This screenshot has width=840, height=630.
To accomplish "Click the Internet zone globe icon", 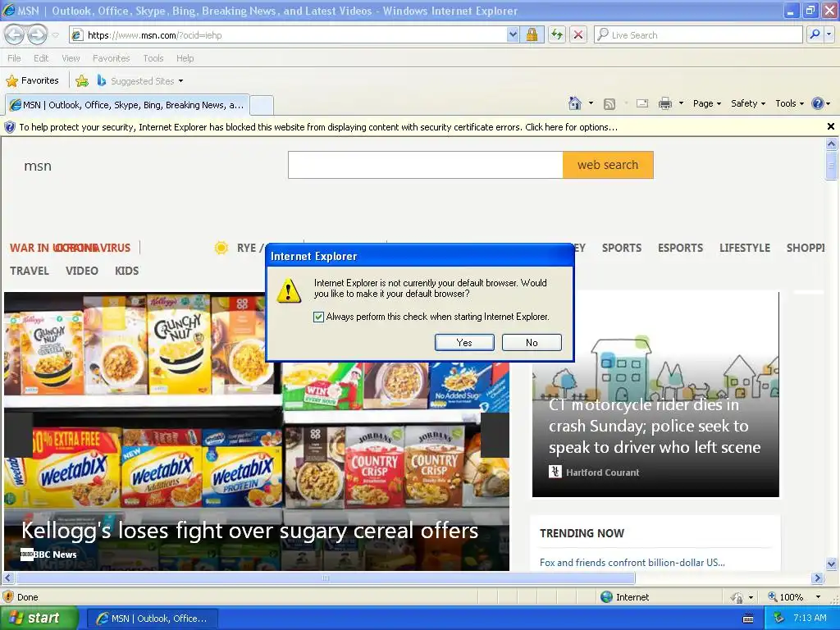I will (606, 597).
